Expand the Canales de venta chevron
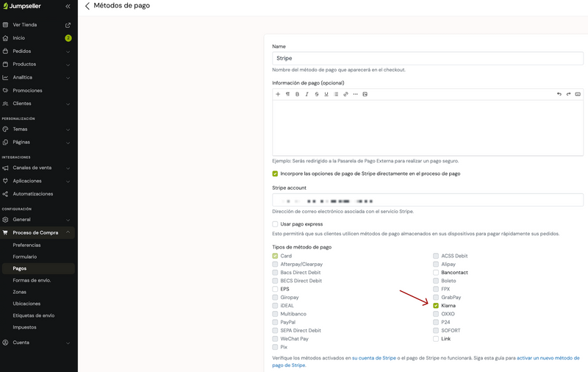 coord(68,168)
